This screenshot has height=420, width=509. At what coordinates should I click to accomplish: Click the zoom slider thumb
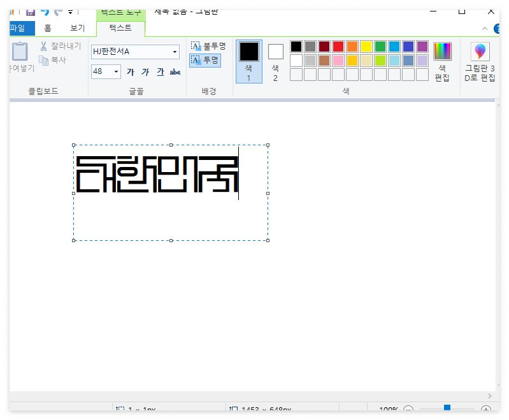click(x=447, y=408)
